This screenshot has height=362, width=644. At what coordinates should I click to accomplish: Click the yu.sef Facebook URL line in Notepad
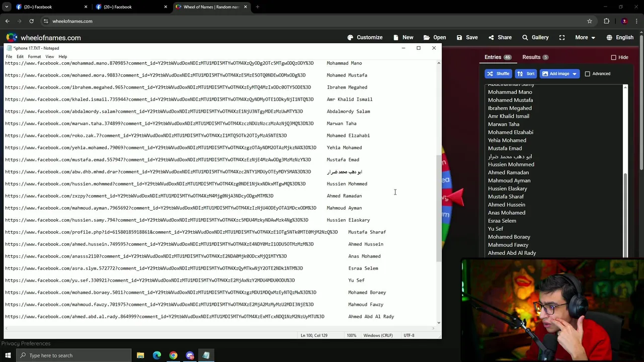[x=149, y=280]
